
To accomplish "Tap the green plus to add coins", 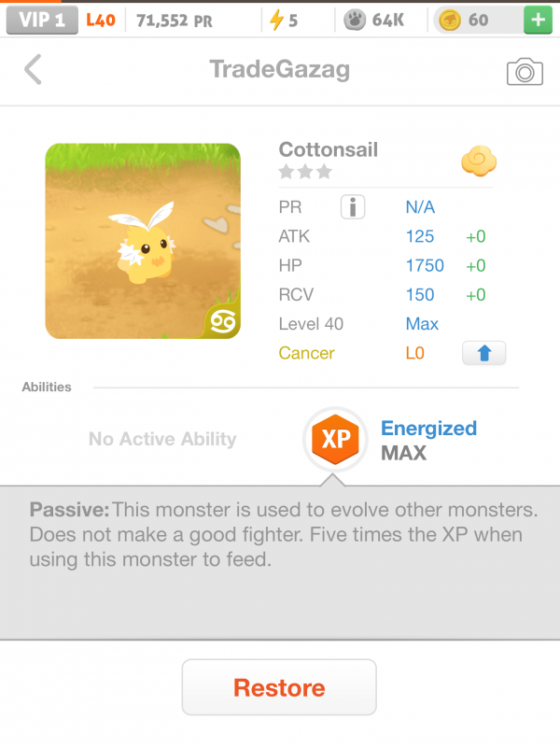I will 538,20.
